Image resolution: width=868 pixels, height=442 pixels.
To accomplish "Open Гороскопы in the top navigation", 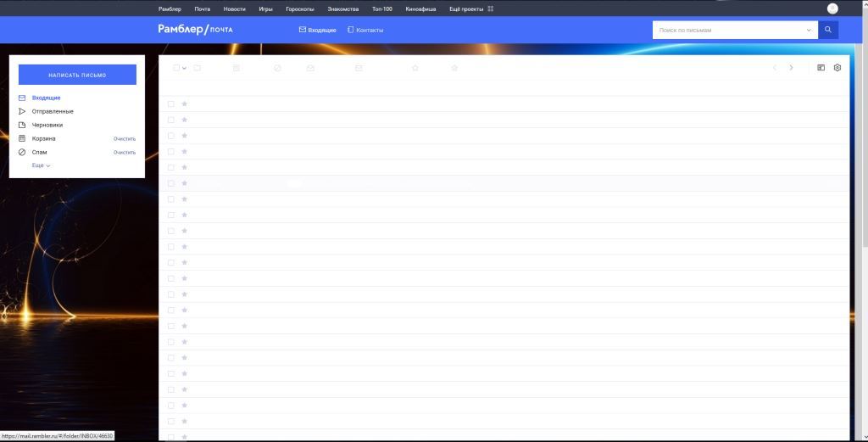I will [300, 8].
